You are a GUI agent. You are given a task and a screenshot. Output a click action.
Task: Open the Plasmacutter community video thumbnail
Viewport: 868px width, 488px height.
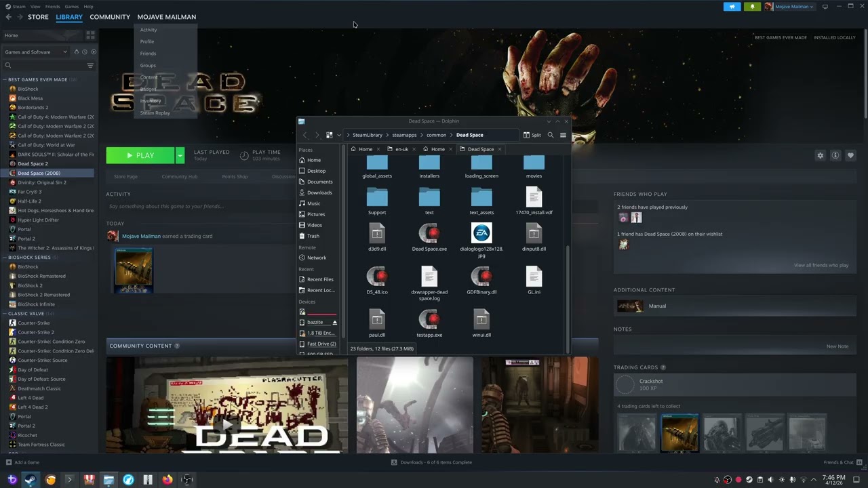pyautogui.click(x=227, y=405)
